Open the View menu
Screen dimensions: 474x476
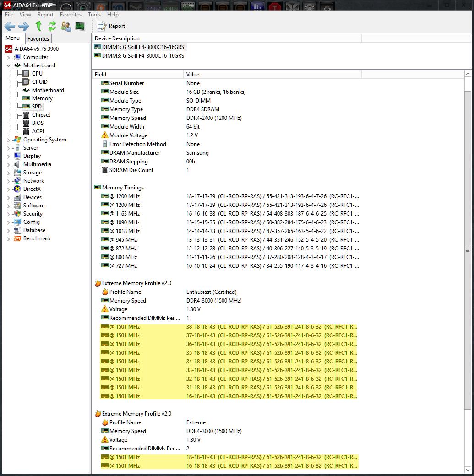coord(25,15)
